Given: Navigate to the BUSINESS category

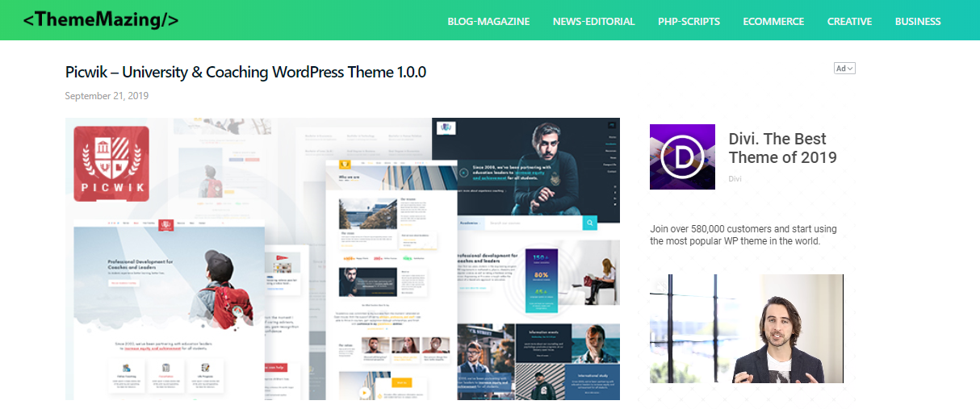Looking at the screenshot, I should click(x=918, y=22).
